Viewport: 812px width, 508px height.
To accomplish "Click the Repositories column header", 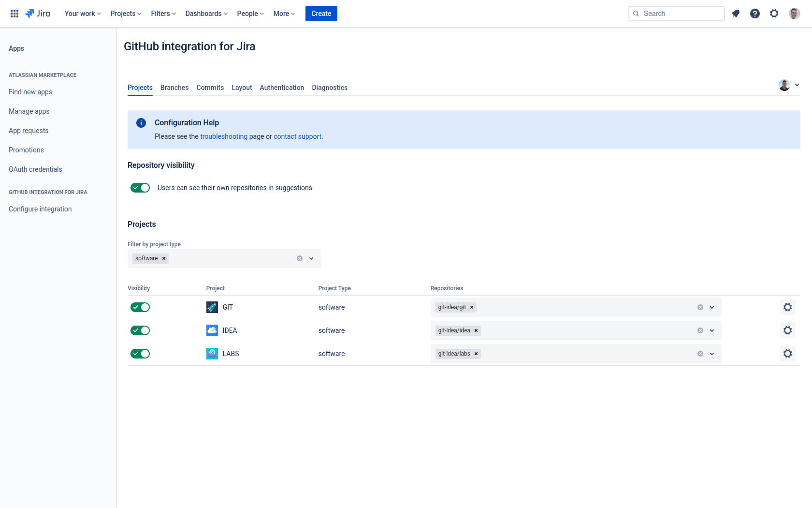I will click(447, 288).
